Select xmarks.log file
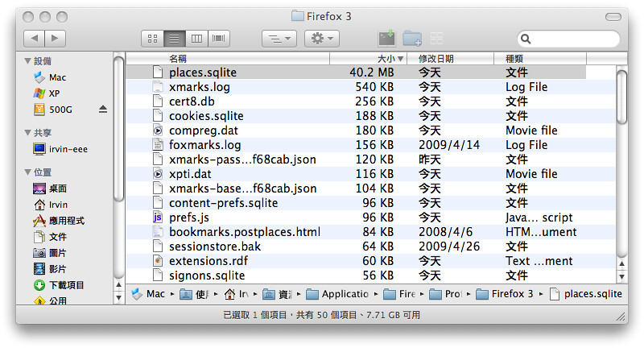 coord(200,87)
